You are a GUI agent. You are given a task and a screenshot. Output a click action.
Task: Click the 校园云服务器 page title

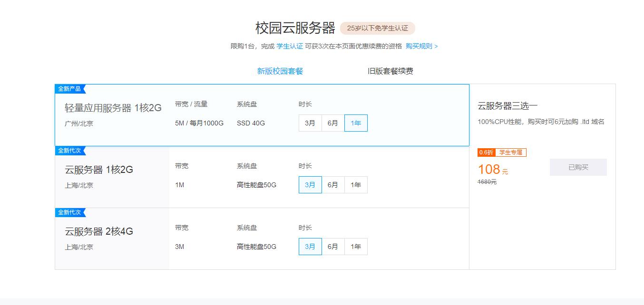(x=295, y=28)
